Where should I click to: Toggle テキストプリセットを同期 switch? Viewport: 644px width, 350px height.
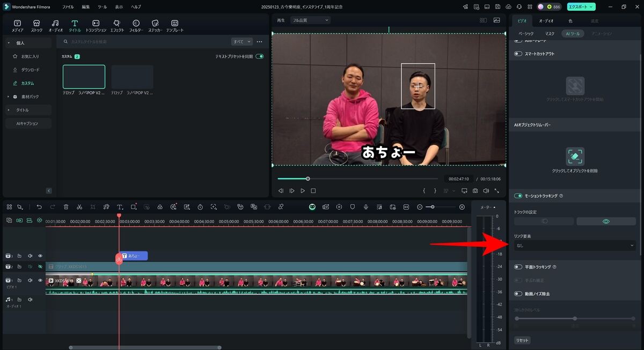tap(260, 56)
